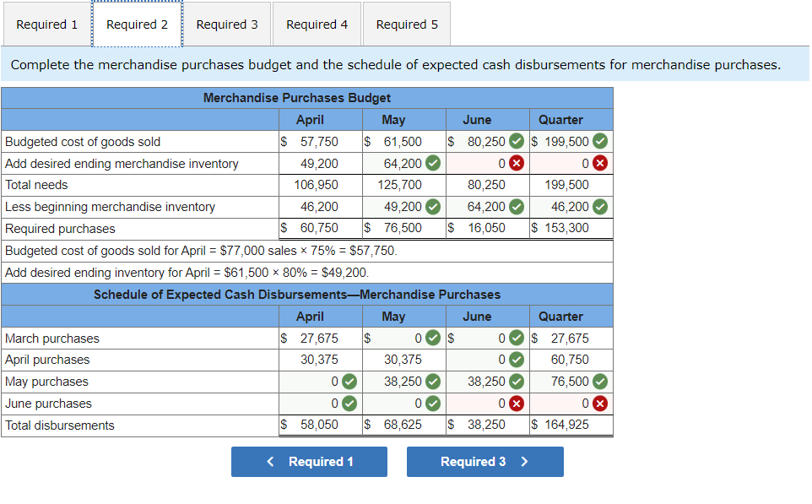Screen dimensions: 812x504
Task: Open the Required 5 tab
Action: tap(406, 24)
